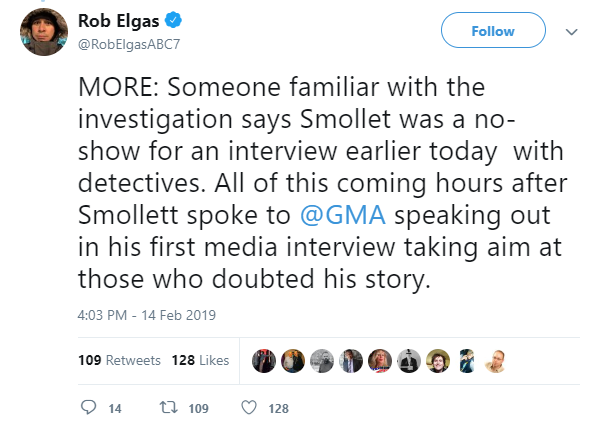The width and height of the screenshot is (613, 436).
Task: Click the Rob Elgas display name
Action: (118, 20)
